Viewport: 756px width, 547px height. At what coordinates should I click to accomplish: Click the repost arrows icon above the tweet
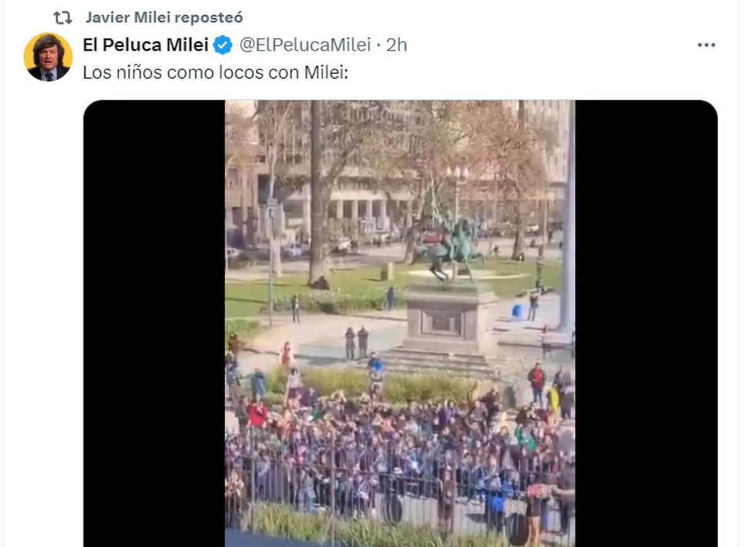63,18
